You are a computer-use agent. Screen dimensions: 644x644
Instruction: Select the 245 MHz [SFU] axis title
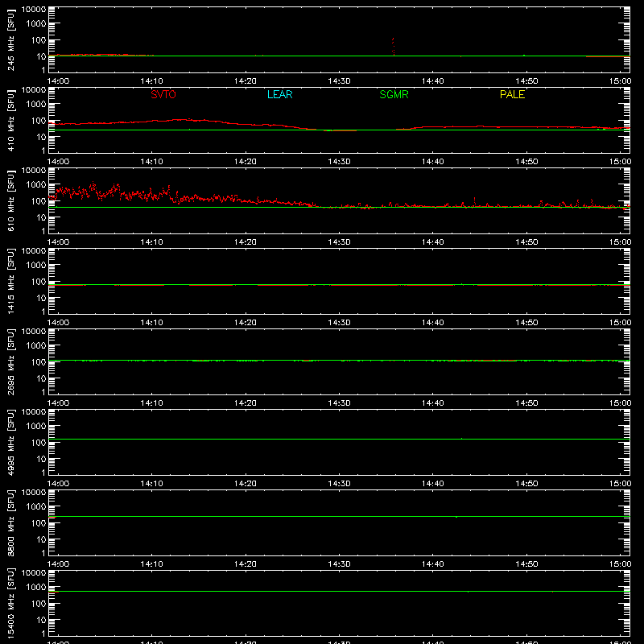11,40
